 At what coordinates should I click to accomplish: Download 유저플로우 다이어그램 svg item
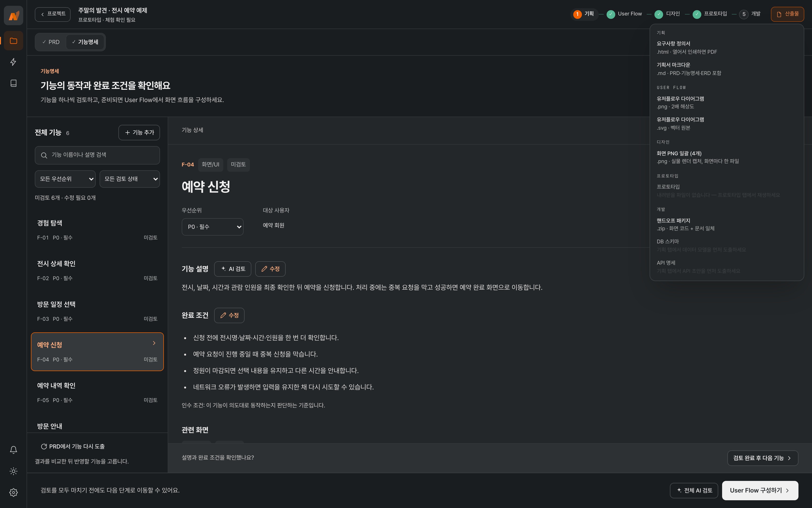726,123
